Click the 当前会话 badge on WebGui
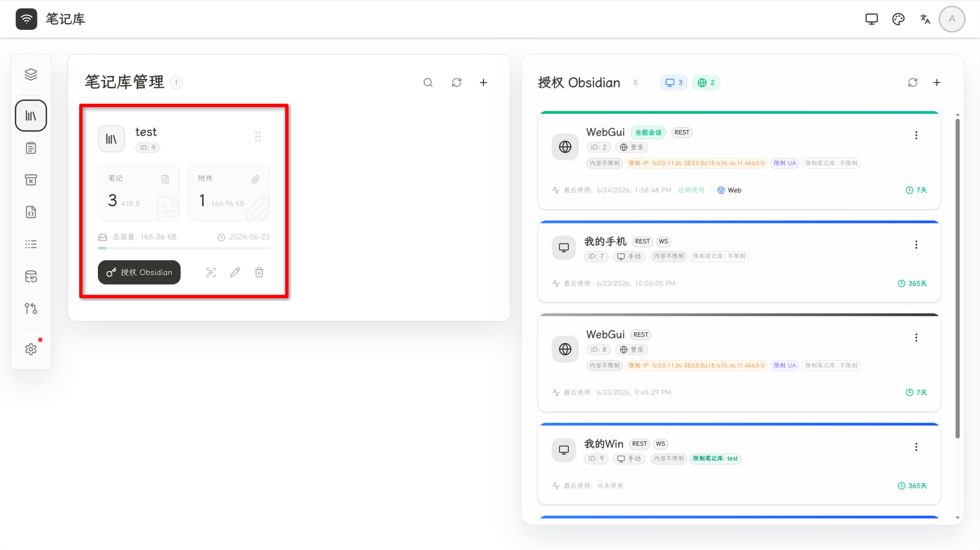980x550 pixels. (x=648, y=133)
